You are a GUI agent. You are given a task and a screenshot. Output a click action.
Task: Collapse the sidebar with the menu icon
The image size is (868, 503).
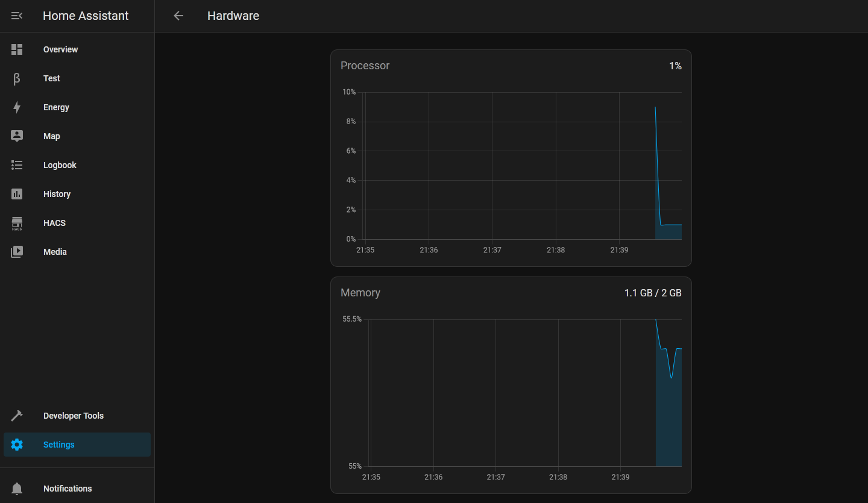17,16
